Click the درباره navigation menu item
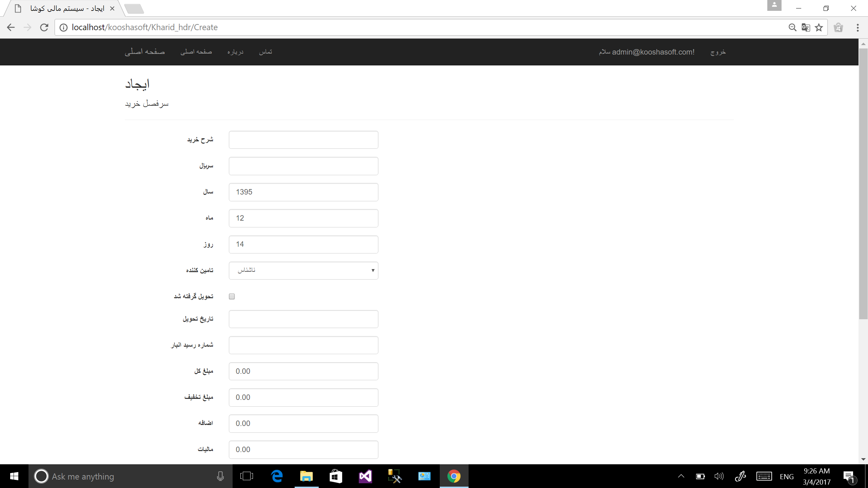This screenshot has width=868, height=488. coord(235,52)
